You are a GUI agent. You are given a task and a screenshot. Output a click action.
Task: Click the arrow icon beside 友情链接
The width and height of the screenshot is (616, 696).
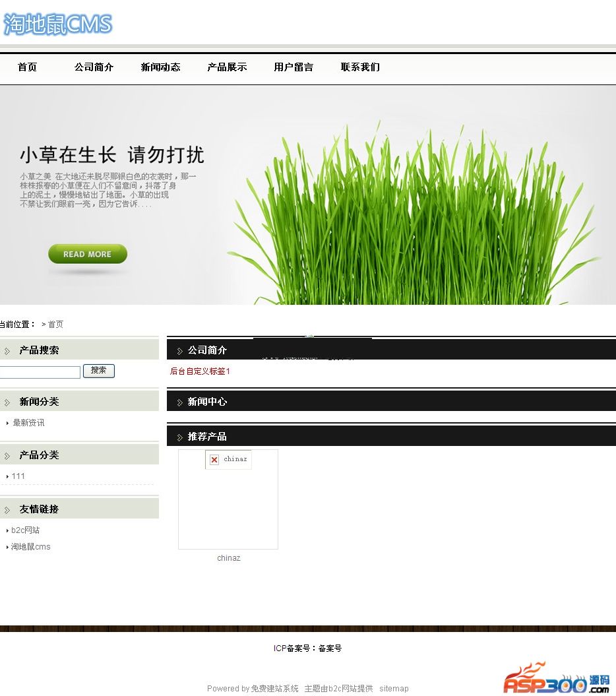[x=7, y=510]
